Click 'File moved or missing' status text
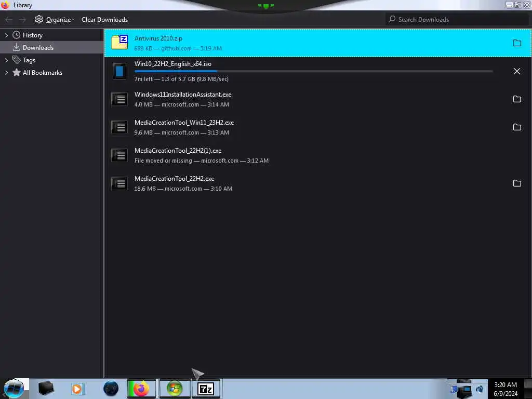 163,161
